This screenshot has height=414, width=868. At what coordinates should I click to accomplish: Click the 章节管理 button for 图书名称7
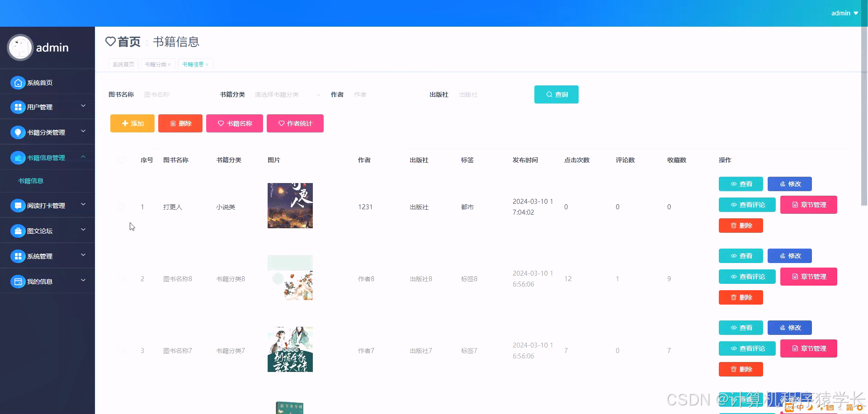pos(809,348)
